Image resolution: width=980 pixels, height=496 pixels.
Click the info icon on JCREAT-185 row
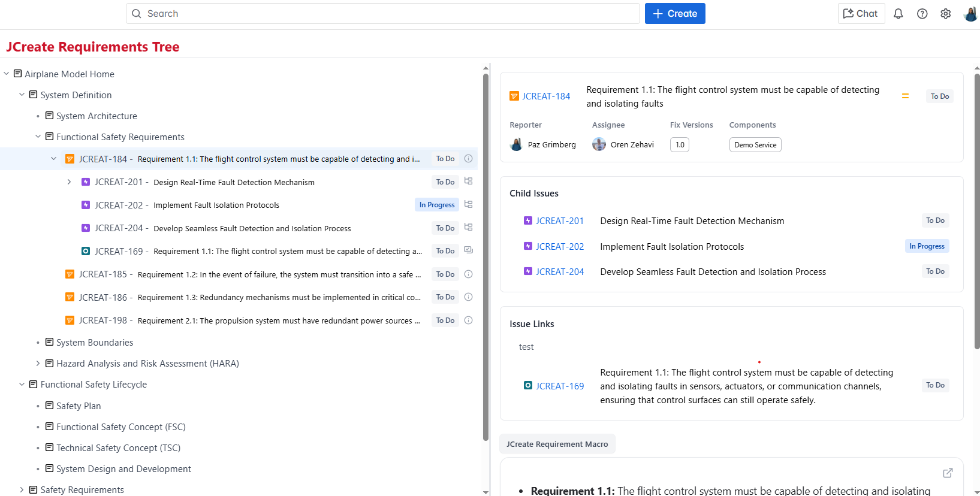pyautogui.click(x=469, y=274)
